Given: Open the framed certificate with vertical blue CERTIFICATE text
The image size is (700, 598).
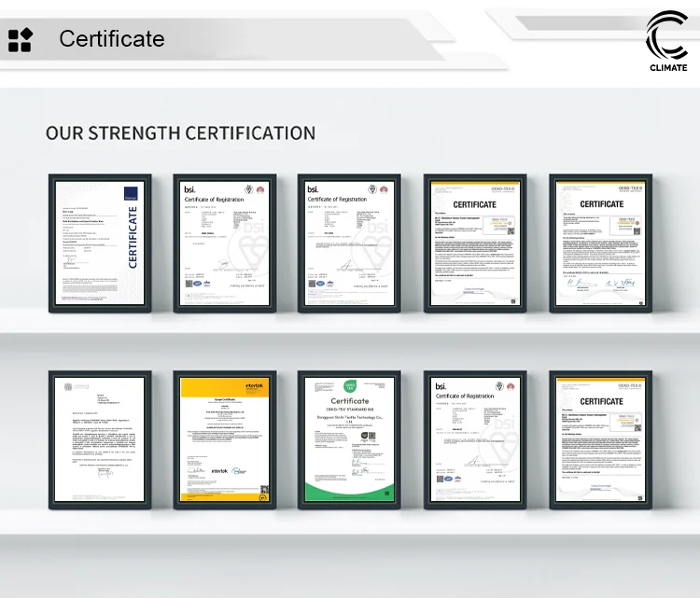Looking at the screenshot, I should click(x=100, y=243).
